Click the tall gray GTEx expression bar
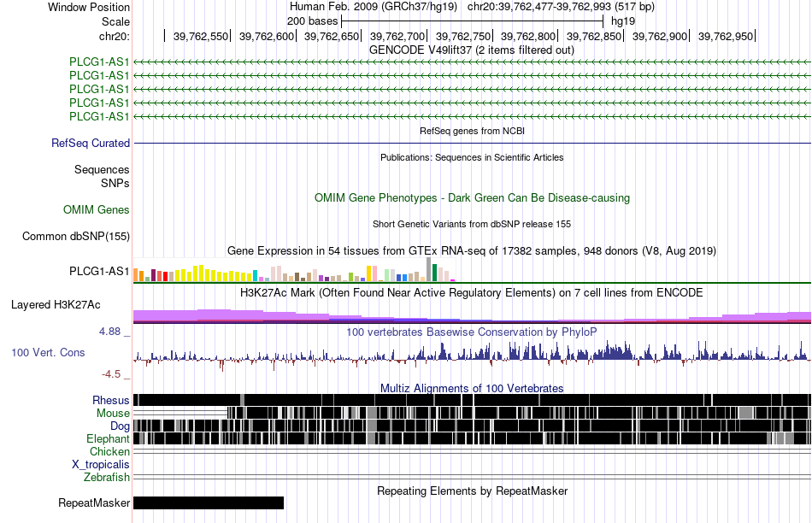Viewport: 812px width, 523px height. pos(429,269)
